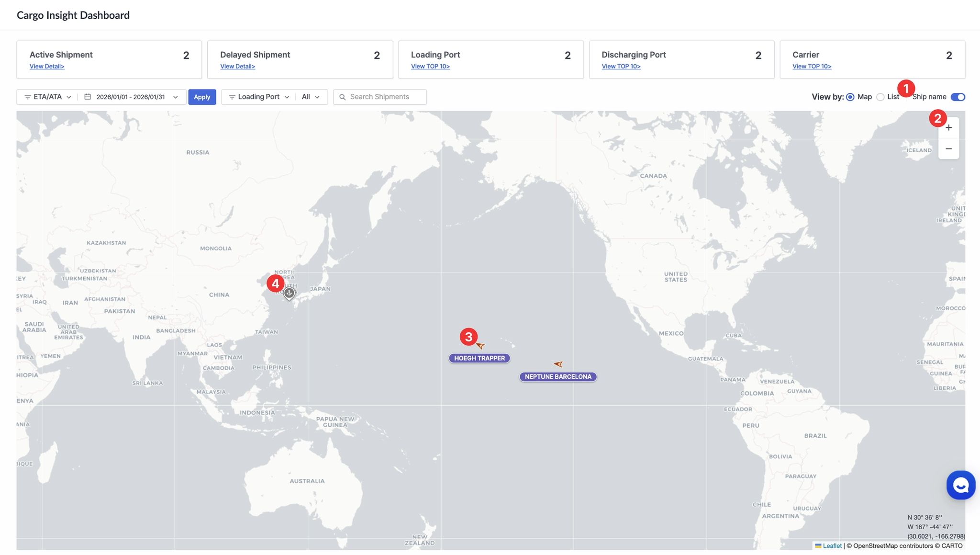Viewport: 980px width, 555px height.
Task: Click the Apply button
Action: 202,97
